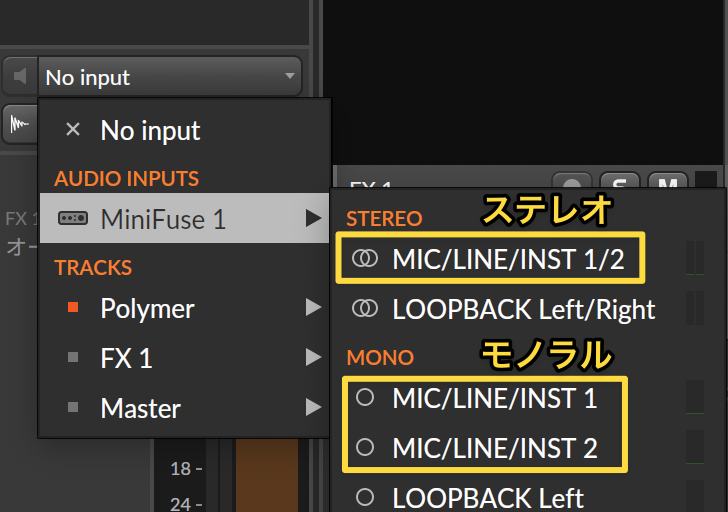The height and width of the screenshot is (512, 728).
Task: Choose the No input menu entry
Action: [185, 130]
